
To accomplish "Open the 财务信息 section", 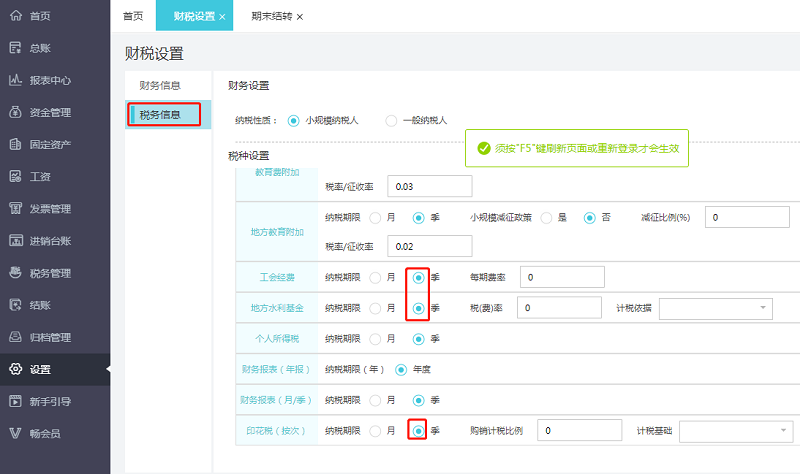I will (x=160, y=85).
